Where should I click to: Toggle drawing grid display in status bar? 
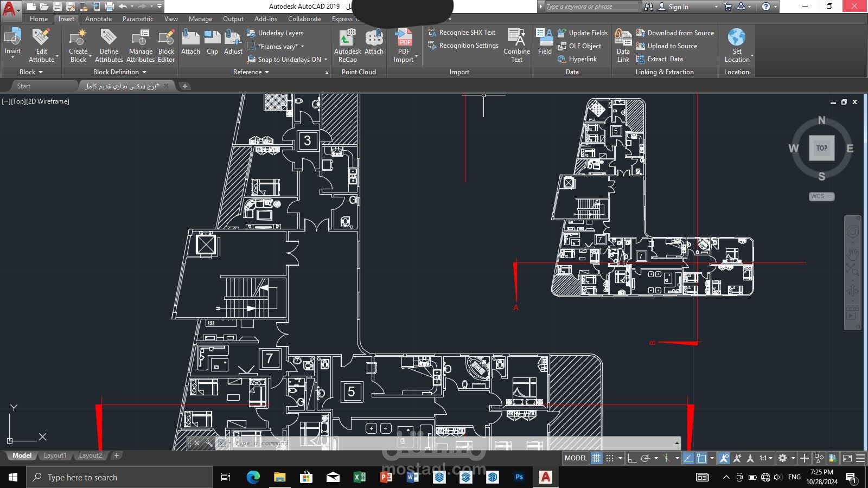tap(596, 458)
